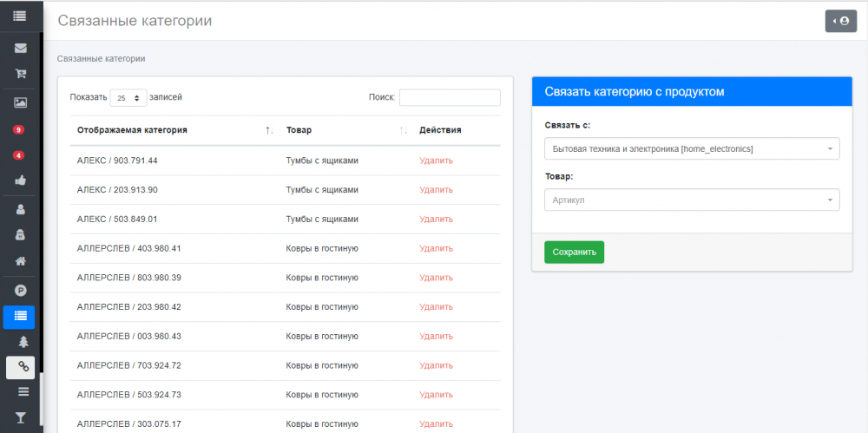Expand the 'Связать с' category dropdown

692,149
